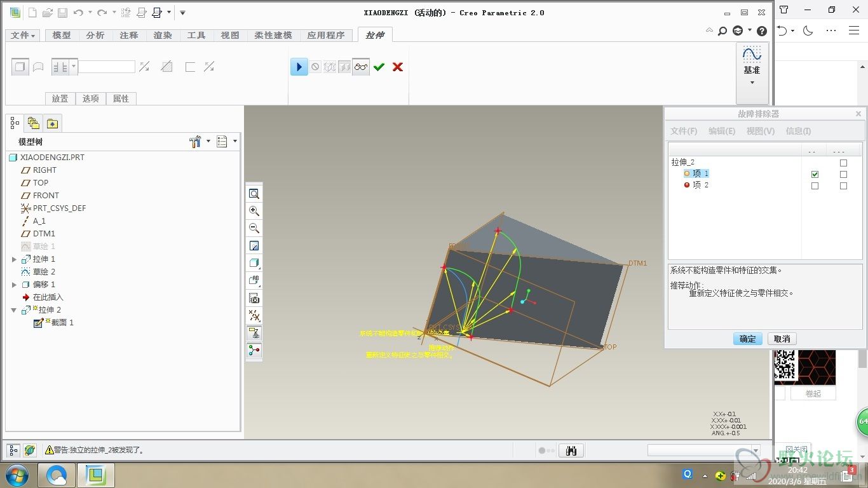Viewport: 868px width, 488px height.
Task: Click the Zoom In magnifier icon
Action: click(x=254, y=211)
